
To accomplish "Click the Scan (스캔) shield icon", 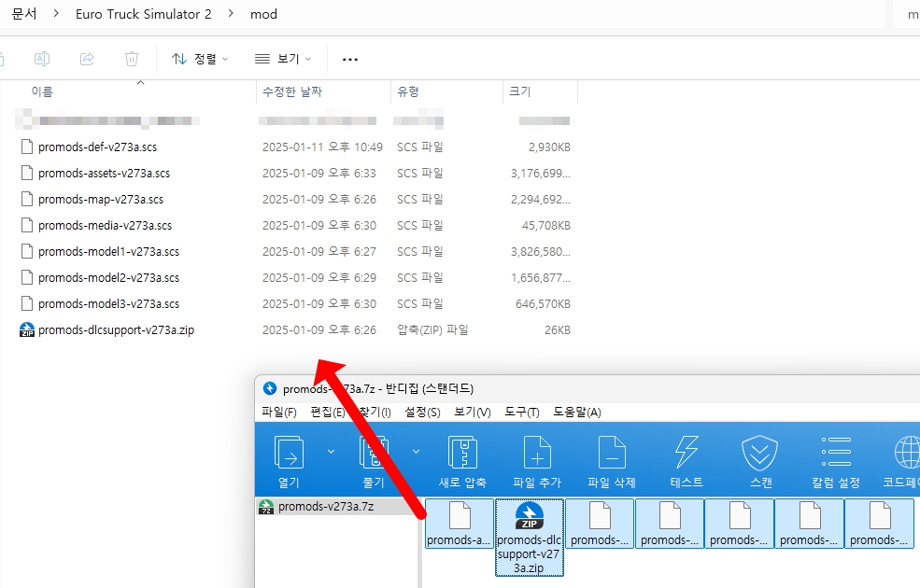I will coord(759,455).
